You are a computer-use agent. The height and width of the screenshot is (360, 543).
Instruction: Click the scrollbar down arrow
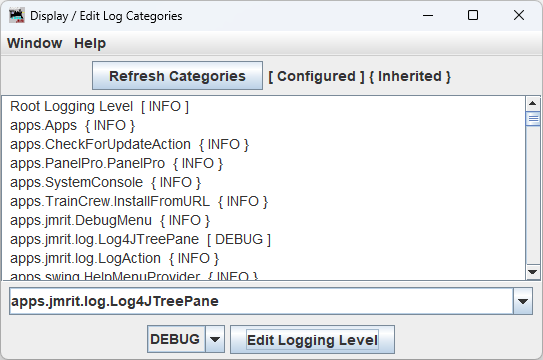533,272
